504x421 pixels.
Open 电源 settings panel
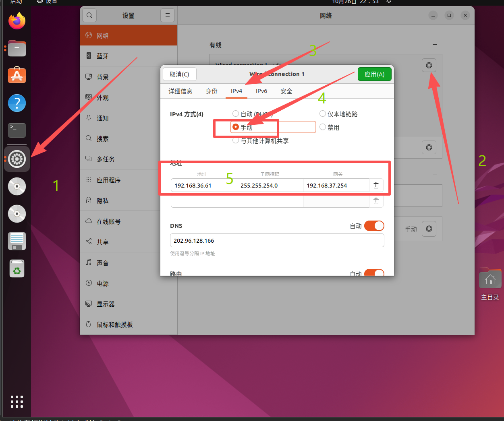click(129, 283)
